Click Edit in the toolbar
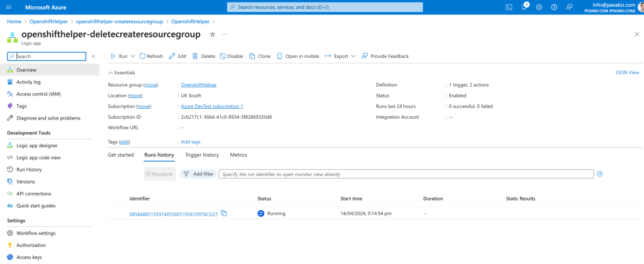The image size is (644, 264). click(178, 56)
